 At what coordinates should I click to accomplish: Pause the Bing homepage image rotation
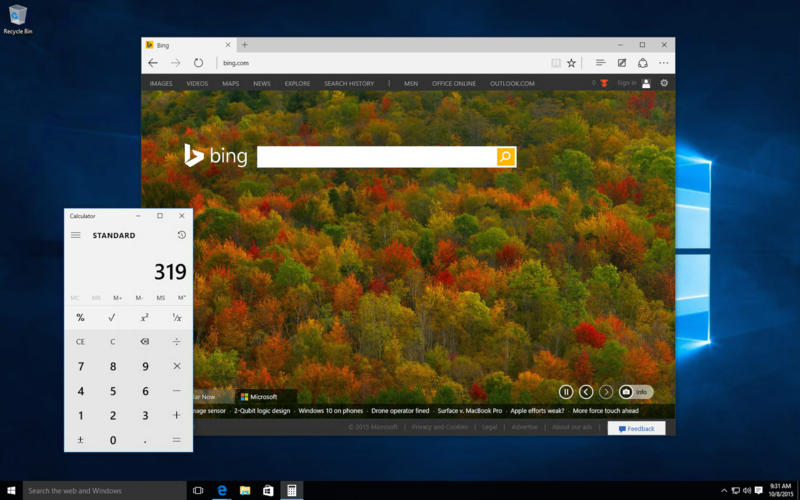click(566, 392)
